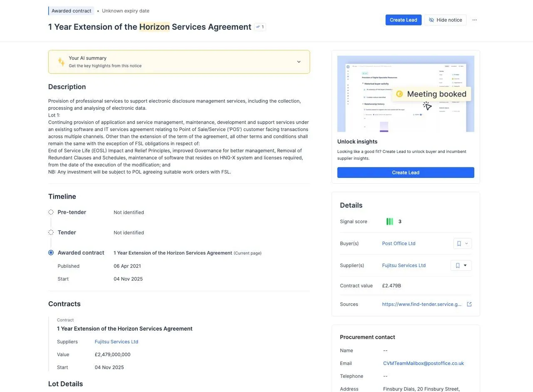Click the Pre-tender timeline label

72,212
